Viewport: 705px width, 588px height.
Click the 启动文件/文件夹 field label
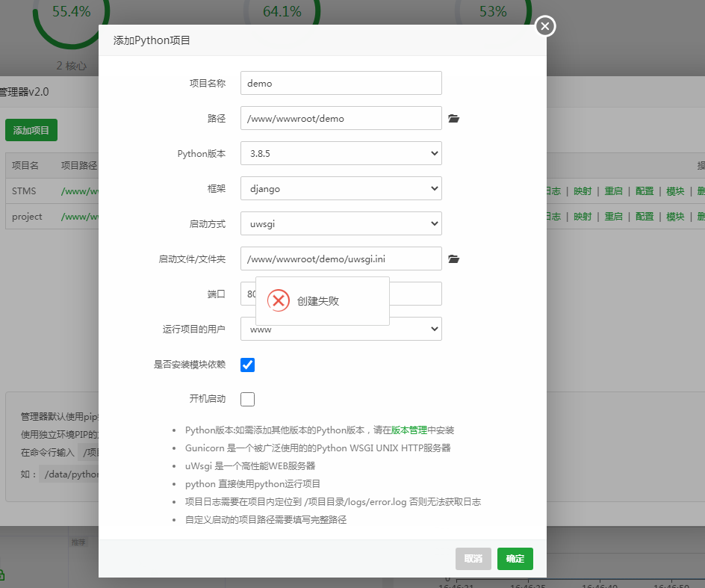point(192,259)
